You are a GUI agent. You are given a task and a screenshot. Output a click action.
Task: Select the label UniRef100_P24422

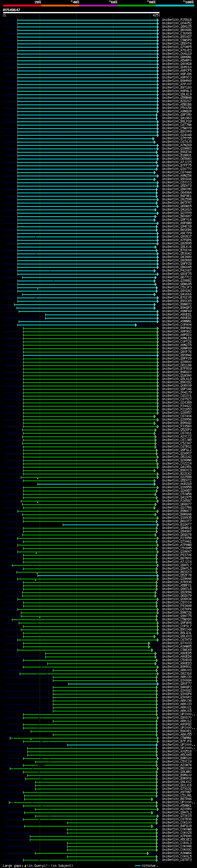[177, 406]
